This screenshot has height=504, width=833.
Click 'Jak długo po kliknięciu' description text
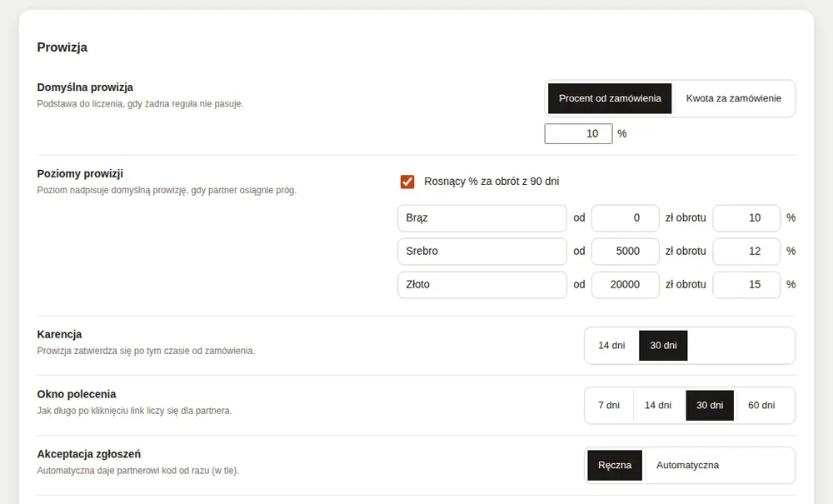134,411
